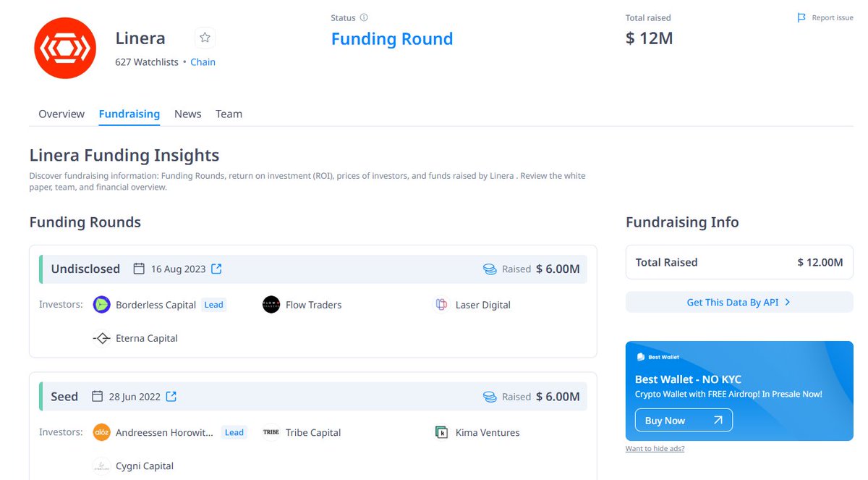The image size is (868, 480).
Task: Click coins icon in Undisclosed round Raised
Action: tap(490, 269)
